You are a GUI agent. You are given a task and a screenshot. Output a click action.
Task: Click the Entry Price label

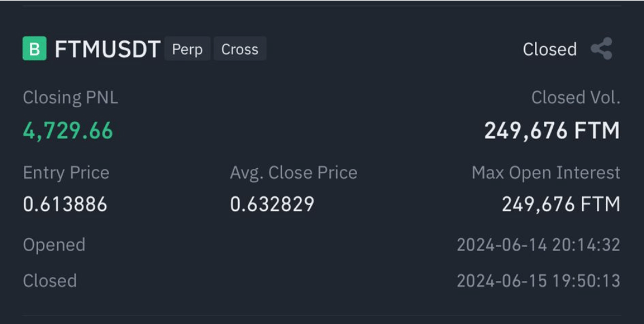(x=66, y=172)
